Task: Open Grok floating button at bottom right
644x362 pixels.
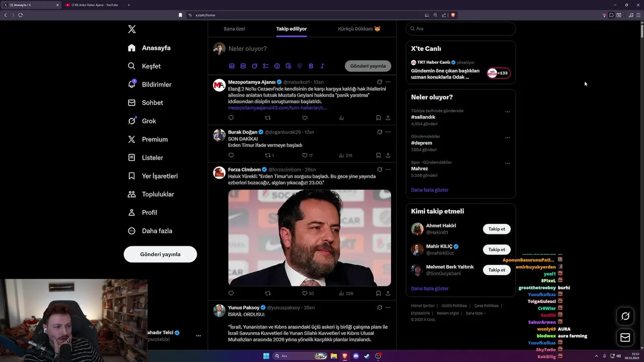Action: click(625, 316)
